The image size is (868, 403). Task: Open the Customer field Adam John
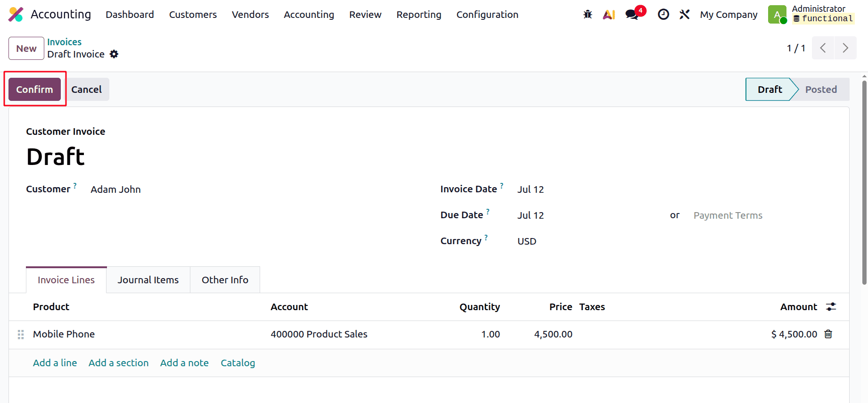(115, 189)
